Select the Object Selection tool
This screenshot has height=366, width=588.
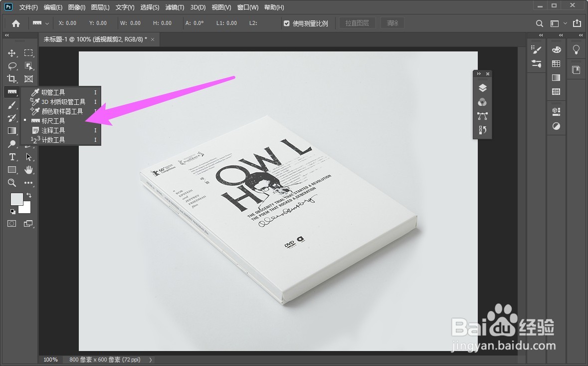click(x=28, y=66)
